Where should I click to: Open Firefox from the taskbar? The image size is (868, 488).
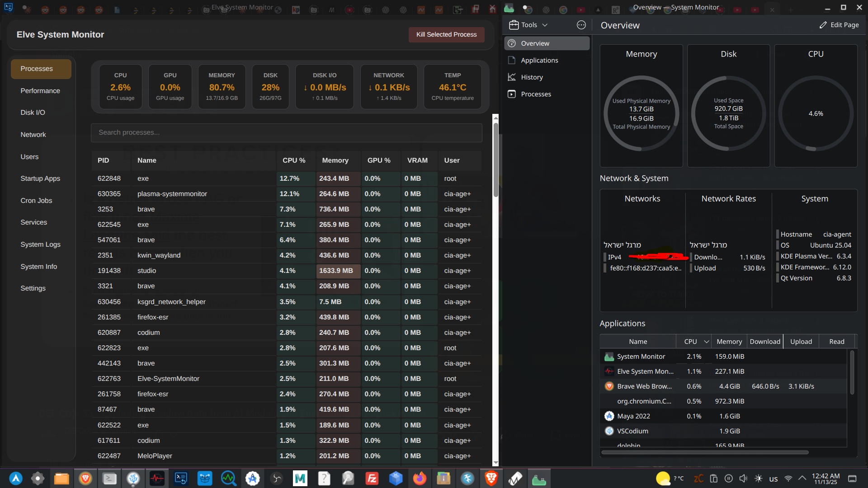(420, 478)
